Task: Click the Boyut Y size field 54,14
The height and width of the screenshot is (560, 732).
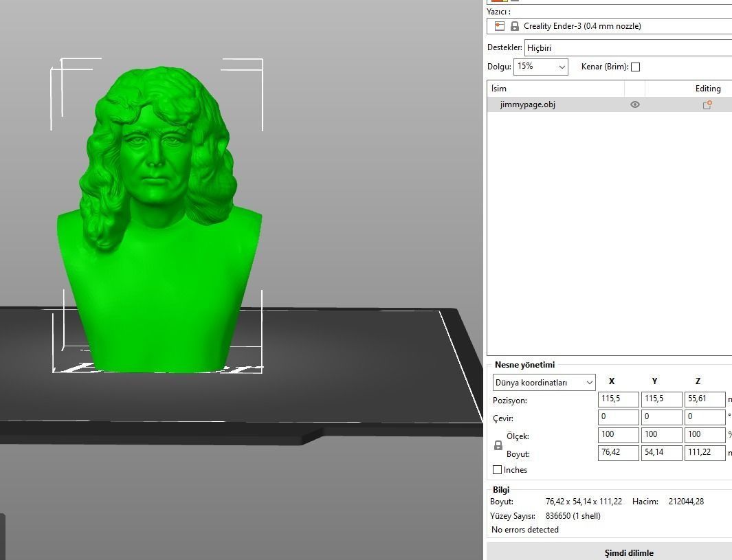Action: (x=661, y=453)
